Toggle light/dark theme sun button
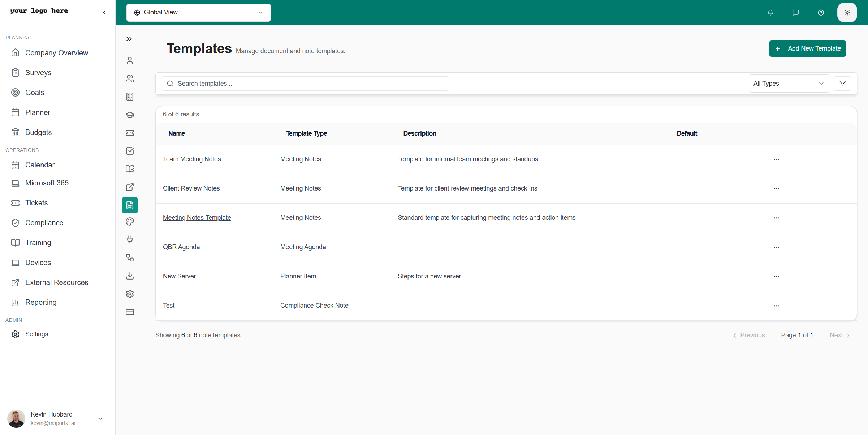Image resolution: width=868 pixels, height=435 pixels. (847, 13)
